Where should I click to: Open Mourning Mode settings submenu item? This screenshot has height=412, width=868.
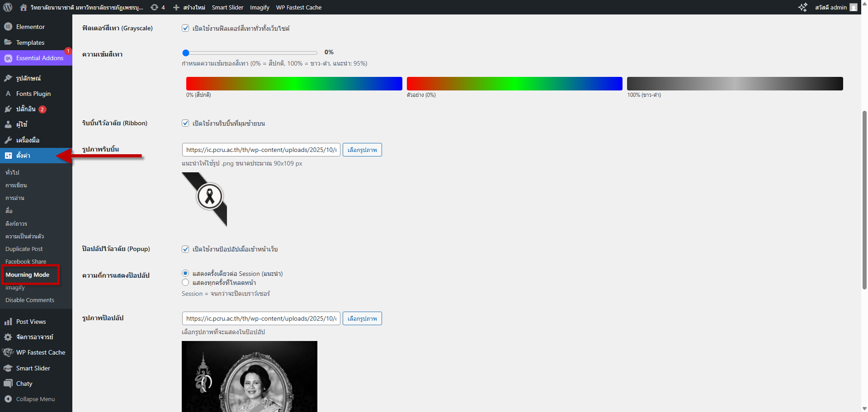[x=28, y=275]
